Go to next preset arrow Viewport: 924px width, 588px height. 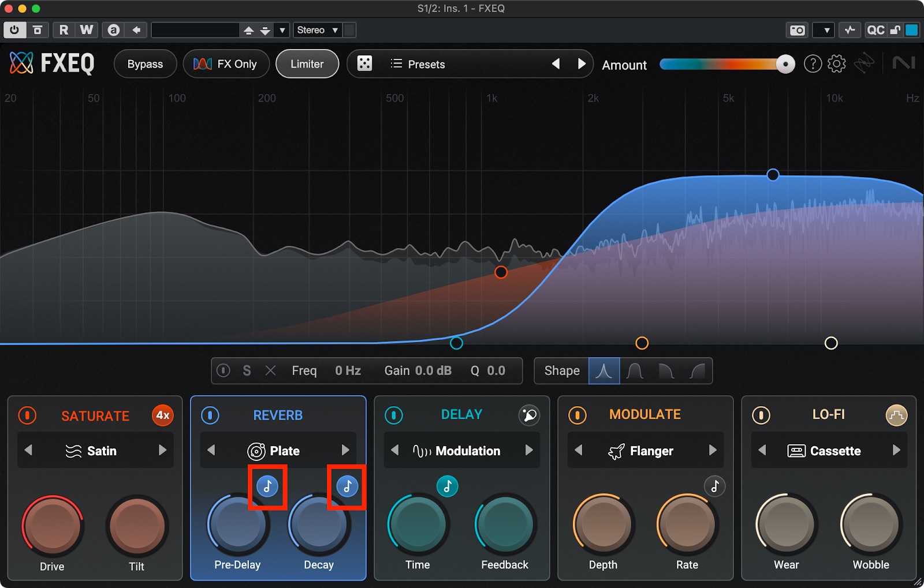point(582,63)
